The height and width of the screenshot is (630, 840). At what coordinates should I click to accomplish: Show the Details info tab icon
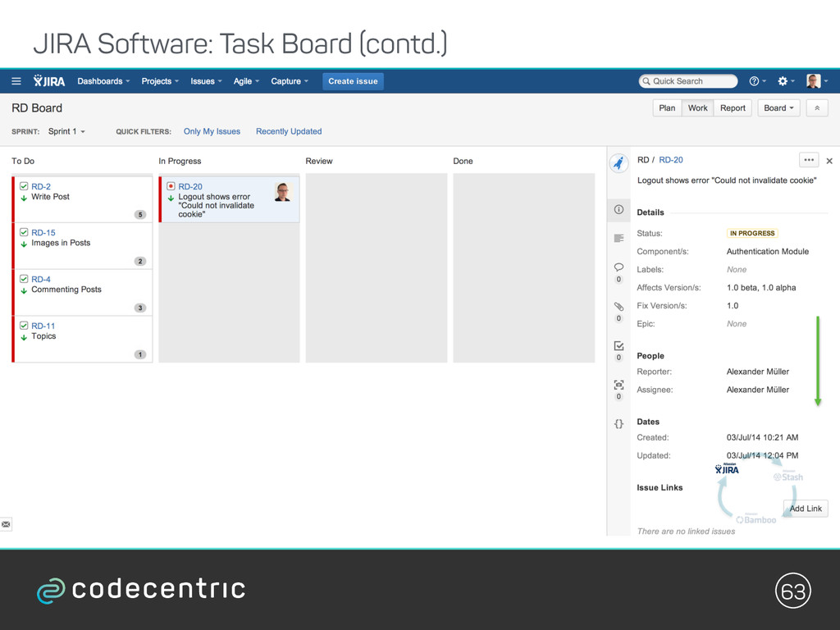click(x=619, y=209)
